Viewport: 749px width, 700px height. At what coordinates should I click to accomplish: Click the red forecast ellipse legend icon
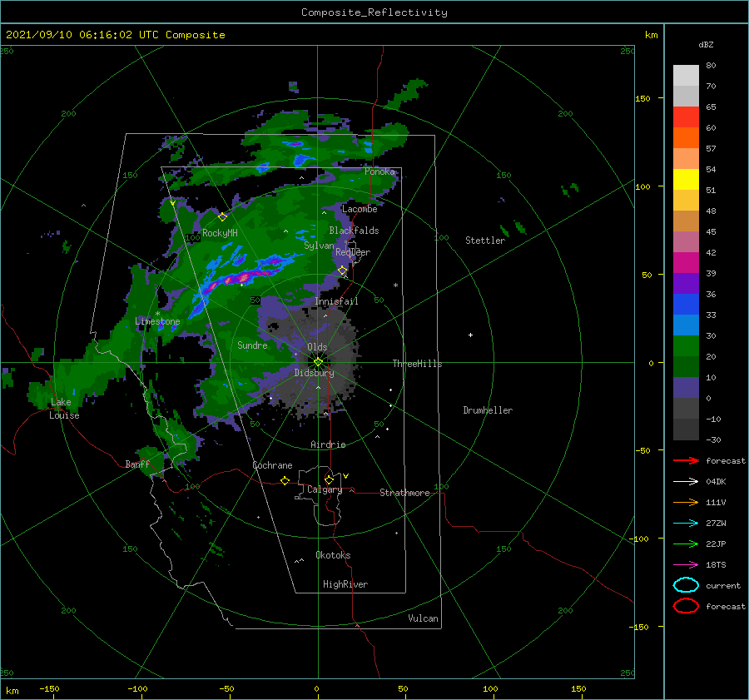pos(686,606)
